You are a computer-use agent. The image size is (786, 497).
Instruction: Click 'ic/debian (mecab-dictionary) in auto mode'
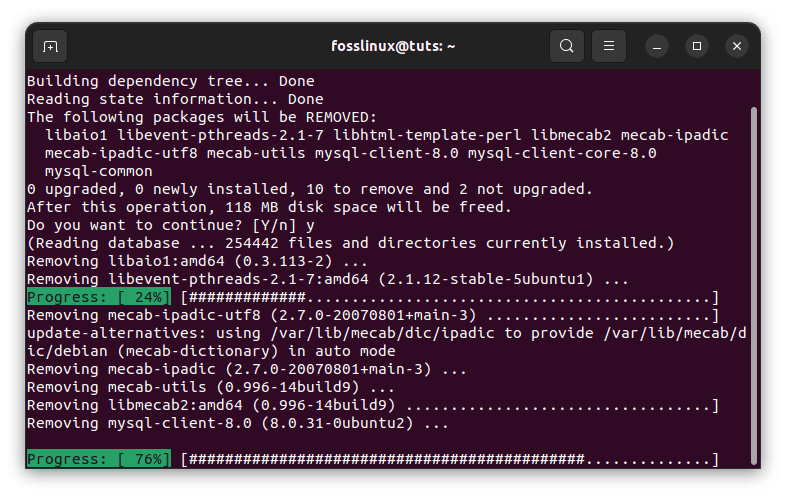click(x=211, y=351)
